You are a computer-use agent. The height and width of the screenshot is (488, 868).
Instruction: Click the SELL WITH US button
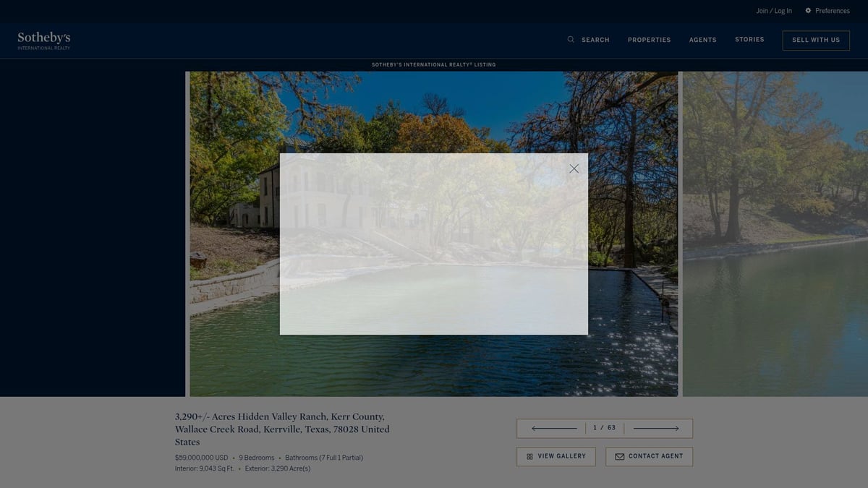[816, 40]
